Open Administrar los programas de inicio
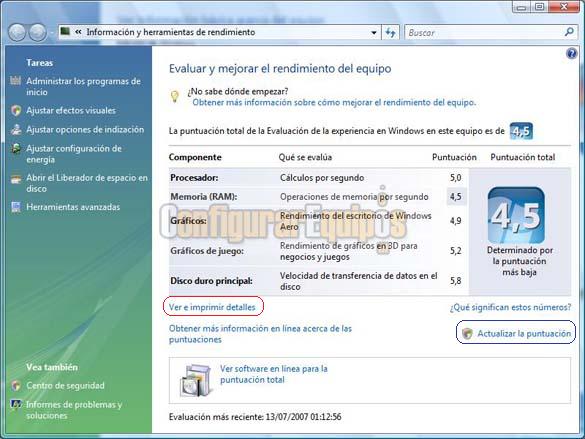This screenshot has width=585, height=439. pos(83,87)
